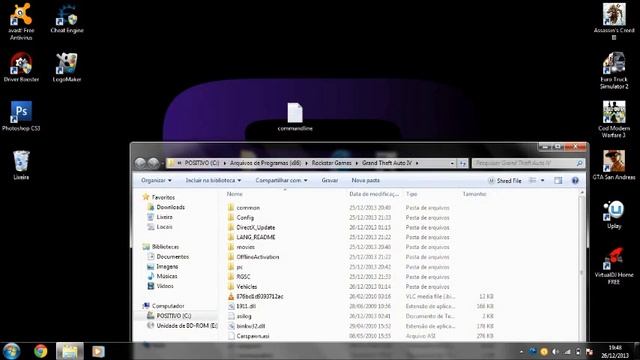Viewport: 640px width, 360px height.
Task: Open Compartilhar com menu
Action: (281, 180)
